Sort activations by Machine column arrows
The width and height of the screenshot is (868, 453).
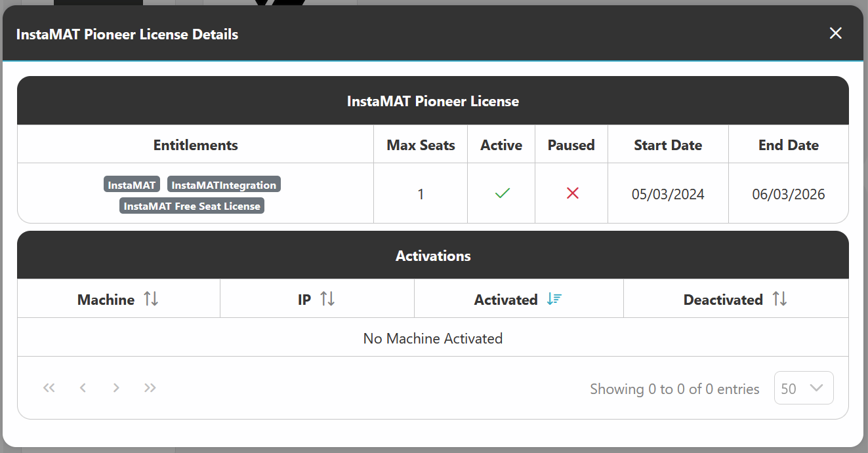pos(151,300)
